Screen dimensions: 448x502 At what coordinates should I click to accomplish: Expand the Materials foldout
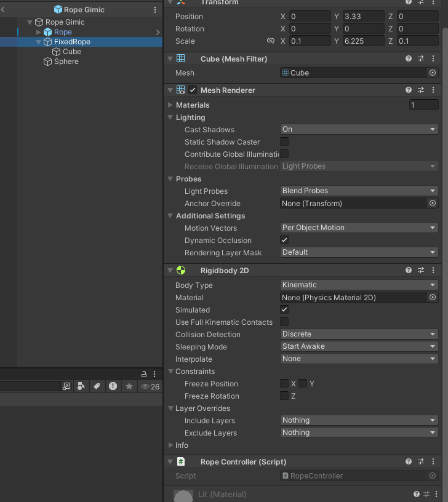[x=170, y=105]
